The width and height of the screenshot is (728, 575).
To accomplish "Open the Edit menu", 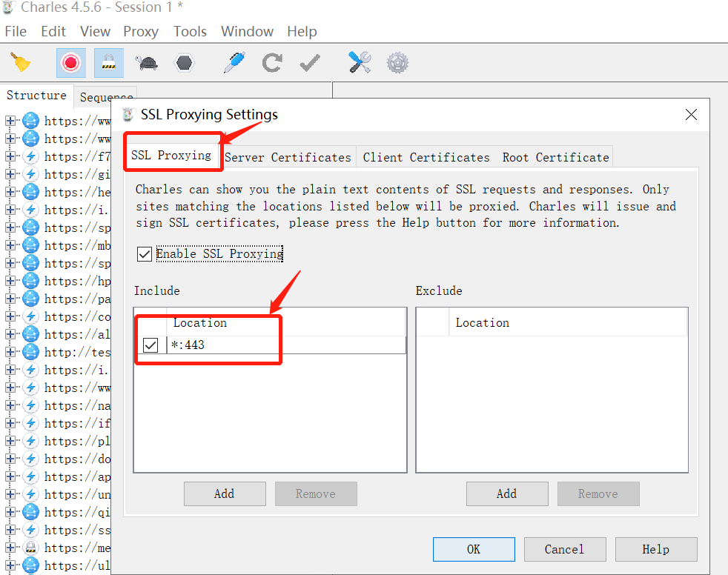I will (53, 32).
